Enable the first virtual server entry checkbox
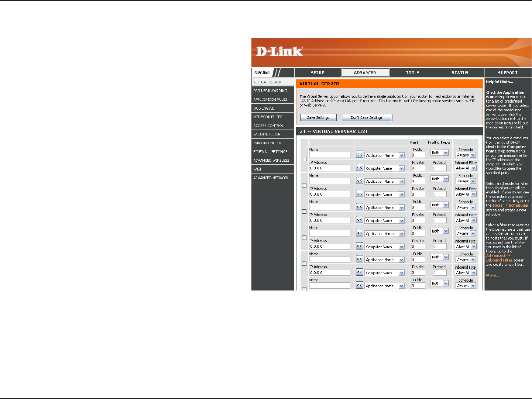 [x=304, y=159]
